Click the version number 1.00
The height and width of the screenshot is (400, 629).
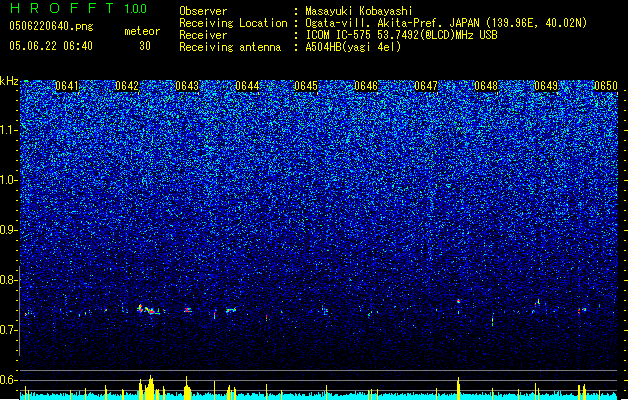point(136,9)
